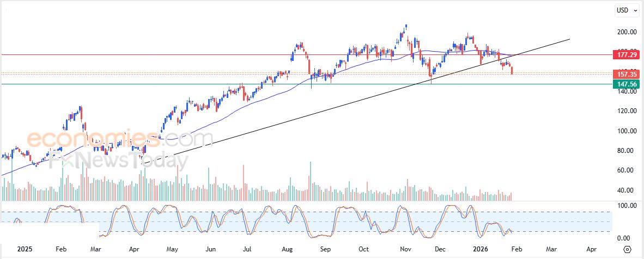Click the Nov label on time axis
Viewport: 644px width, 259px height.
(405, 249)
